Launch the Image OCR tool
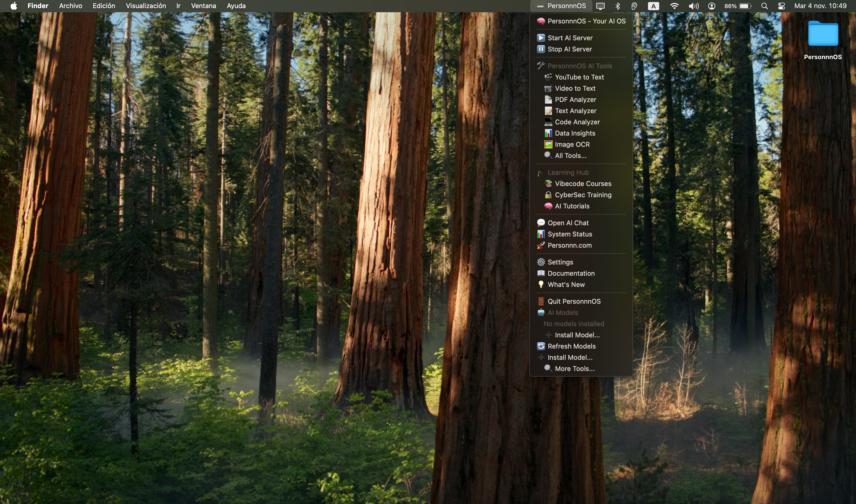The image size is (856, 504). (x=572, y=144)
